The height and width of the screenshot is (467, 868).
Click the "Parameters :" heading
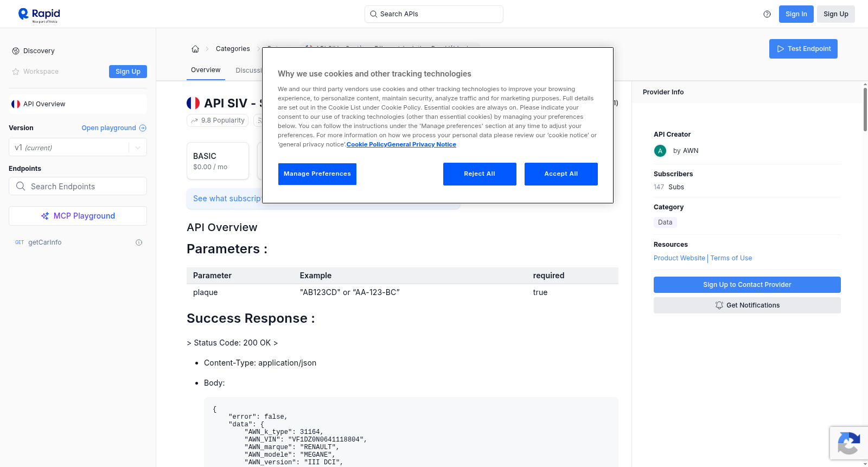click(x=227, y=249)
